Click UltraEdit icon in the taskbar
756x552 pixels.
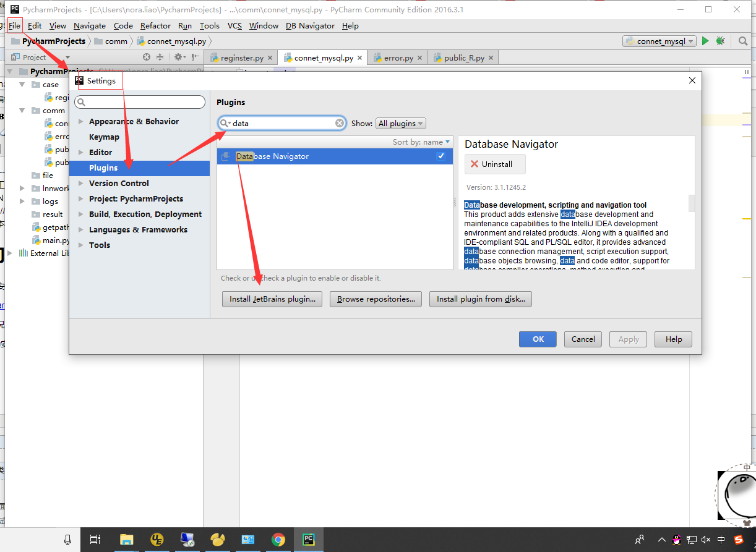(157, 540)
